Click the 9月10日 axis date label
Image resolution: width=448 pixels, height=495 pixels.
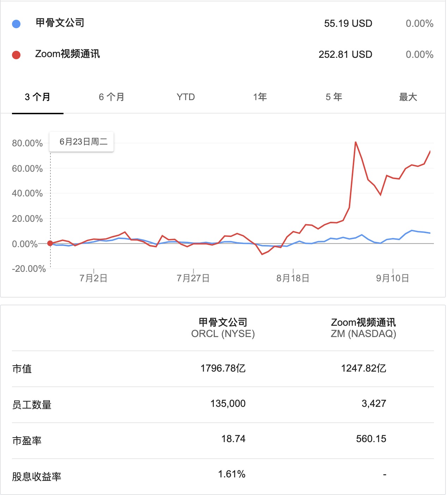point(392,278)
